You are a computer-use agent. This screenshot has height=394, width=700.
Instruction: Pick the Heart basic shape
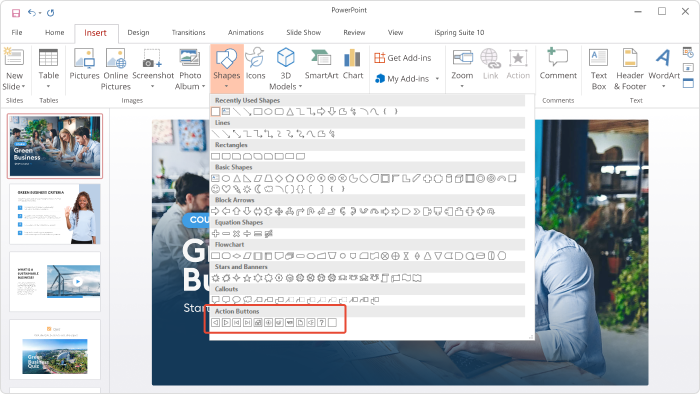pyautogui.click(x=226, y=189)
